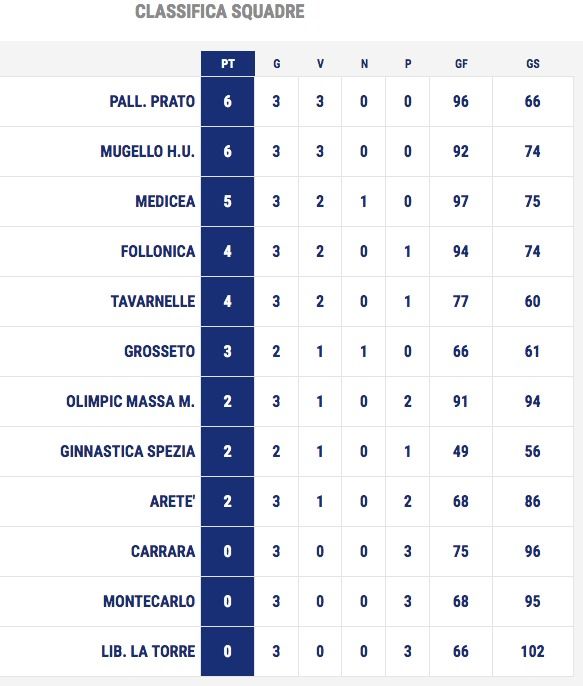This screenshot has height=686, width=583.
Task: Click the GF column header
Action: click(461, 64)
